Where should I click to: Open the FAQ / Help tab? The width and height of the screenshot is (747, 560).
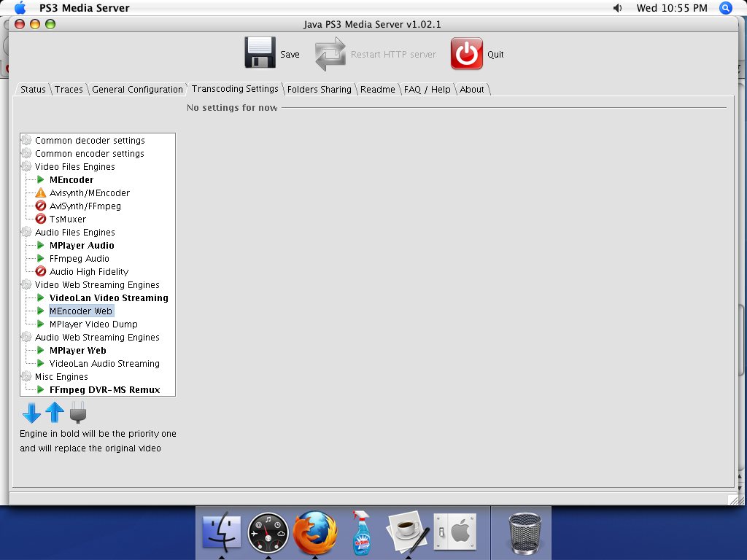coord(427,89)
